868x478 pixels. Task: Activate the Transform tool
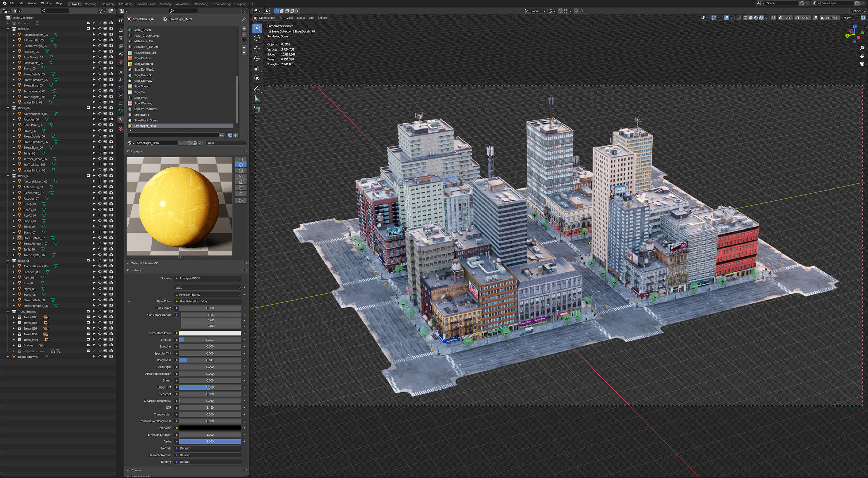257,78
